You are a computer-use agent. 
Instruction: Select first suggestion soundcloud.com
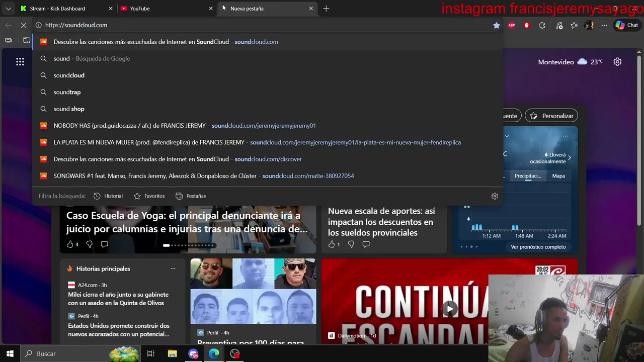pyautogui.click(x=267, y=42)
